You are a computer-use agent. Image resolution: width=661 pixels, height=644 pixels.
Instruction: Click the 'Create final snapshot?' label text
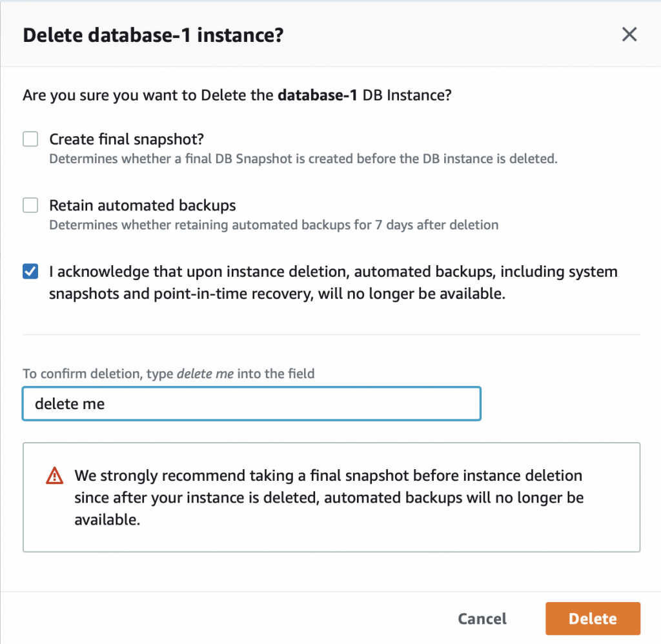[127, 139]
